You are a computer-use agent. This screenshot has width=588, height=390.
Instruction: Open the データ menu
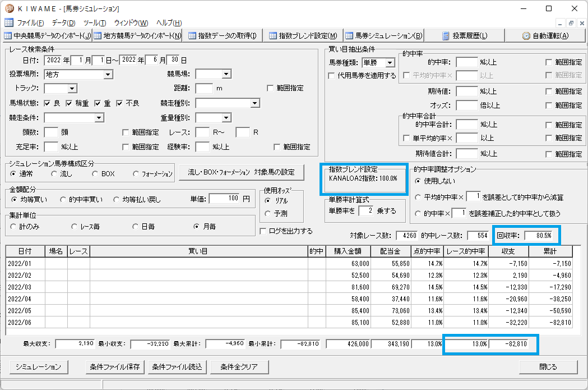tap(63, 22)
